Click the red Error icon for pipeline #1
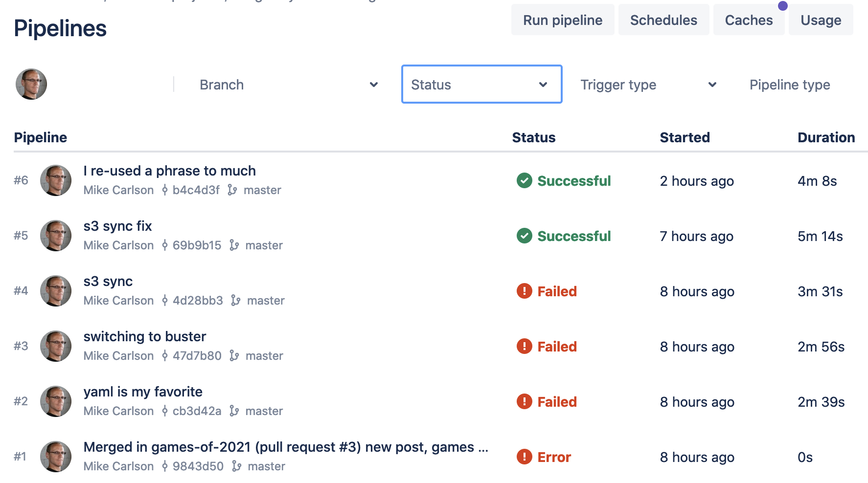Viewport: 868px width, 483px height. (525, 457)
